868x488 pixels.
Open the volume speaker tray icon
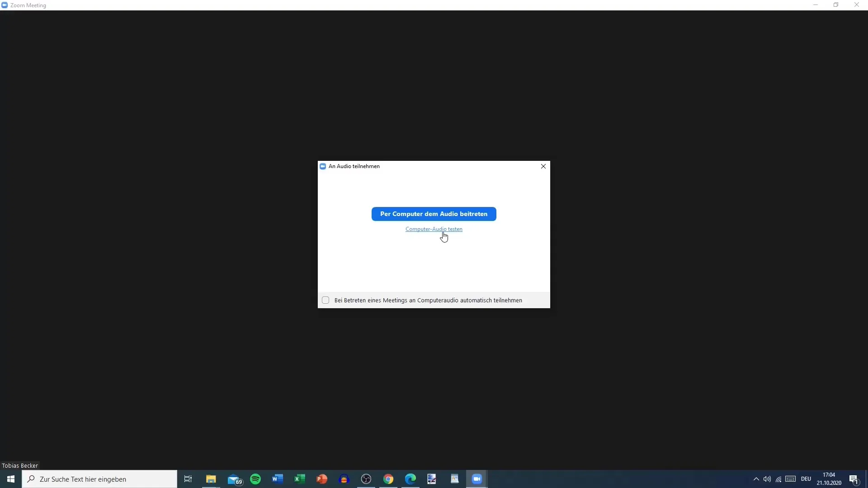pyautogui.click(x=767, y=479)
